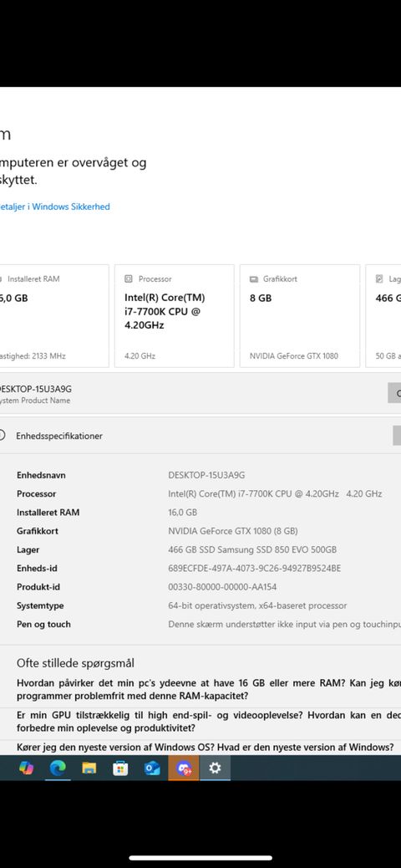
Task: Open Copilot from the taskbar
Action: point(26,768)
